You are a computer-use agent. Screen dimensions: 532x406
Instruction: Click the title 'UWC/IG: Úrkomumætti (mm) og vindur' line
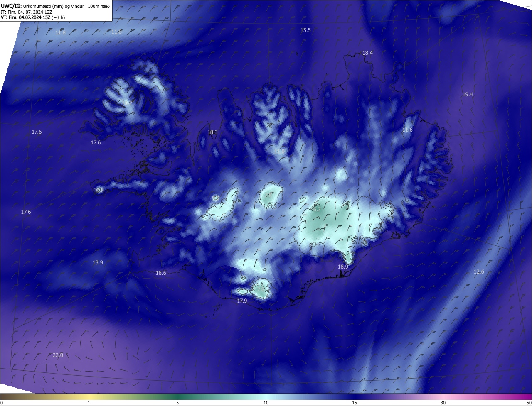(x=55, y=6)
